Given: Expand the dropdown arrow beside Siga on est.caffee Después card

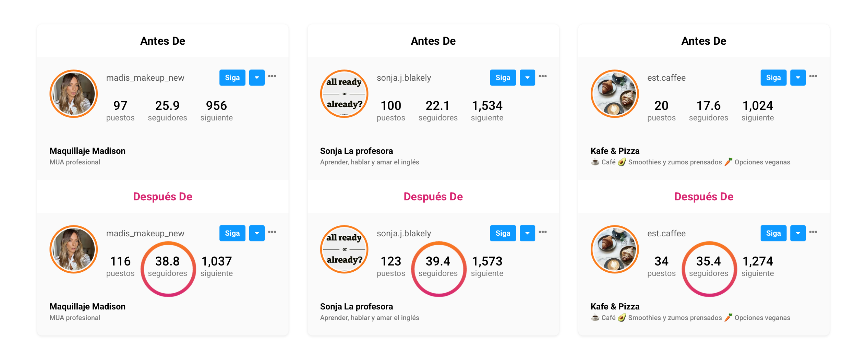Looking at the screenshot, I should tap(798, 233).
